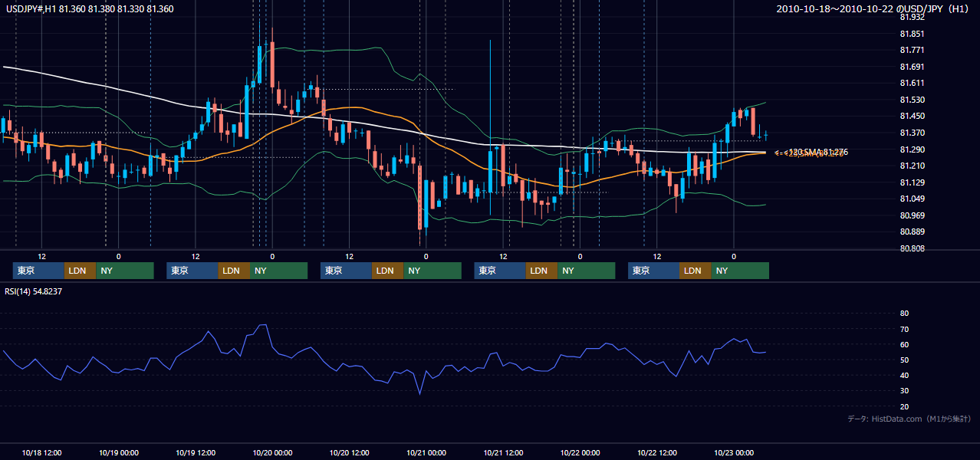Screen dimensions: 980x460
Task: Click price axis label 80.889
Action: [913, 232]
